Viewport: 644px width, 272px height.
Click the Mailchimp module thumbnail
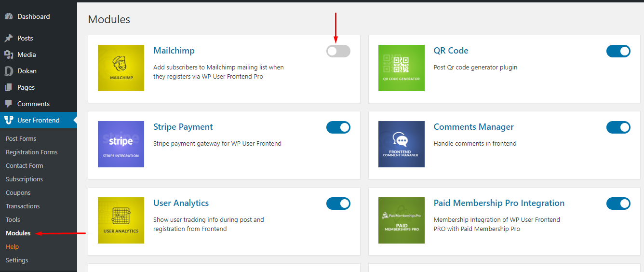pyautogui.click(x=121, y=68)
